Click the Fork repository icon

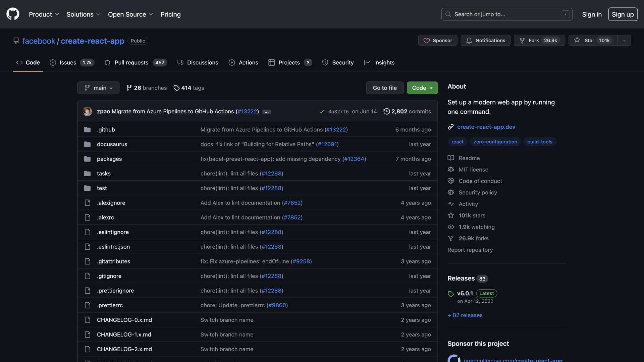[x=522, y=41]
